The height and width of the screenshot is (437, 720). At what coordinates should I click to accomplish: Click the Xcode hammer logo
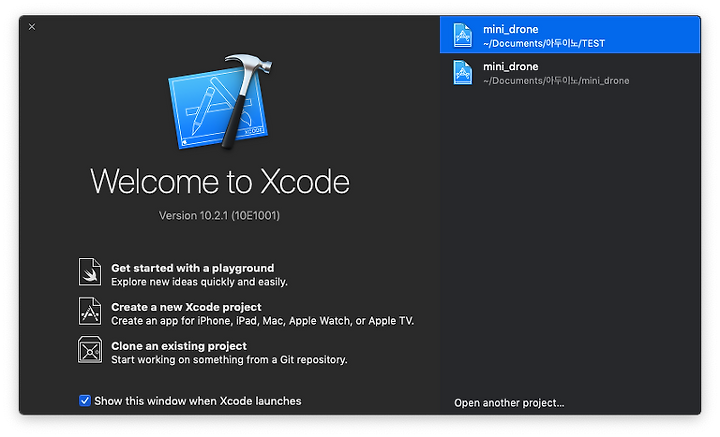(220, 101)
